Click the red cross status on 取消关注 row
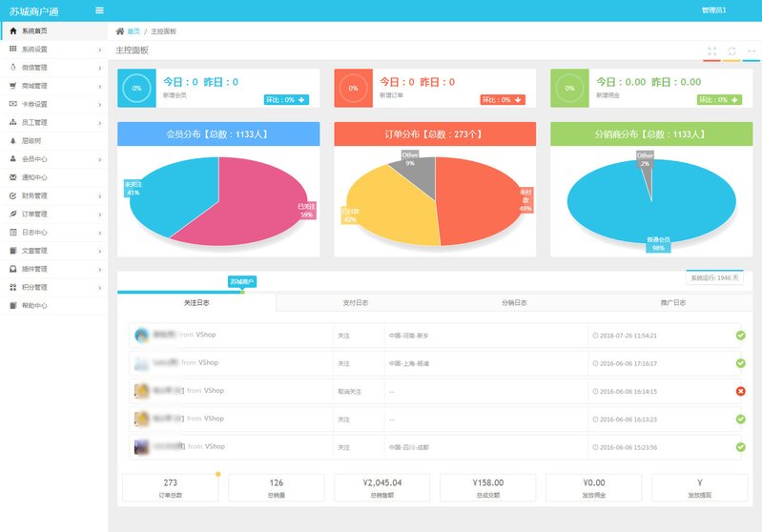This screenshot has height=532, width=762. click(x=740, y=391)
